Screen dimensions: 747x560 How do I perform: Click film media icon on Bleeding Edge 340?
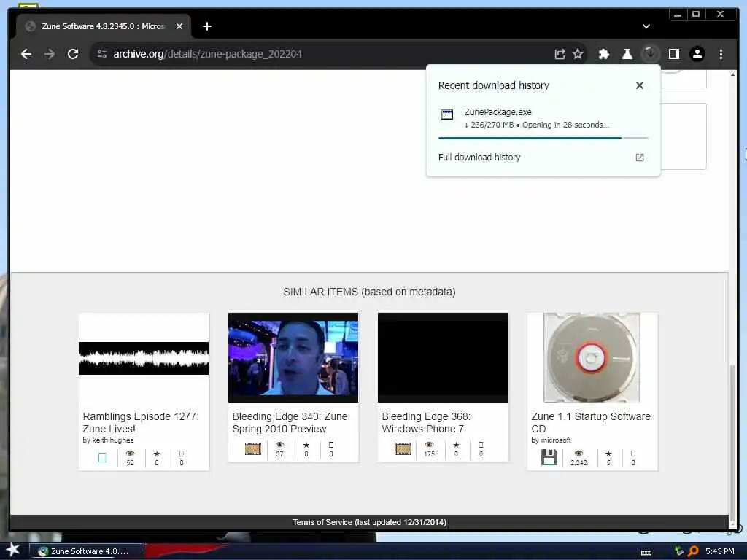[253, 448]
